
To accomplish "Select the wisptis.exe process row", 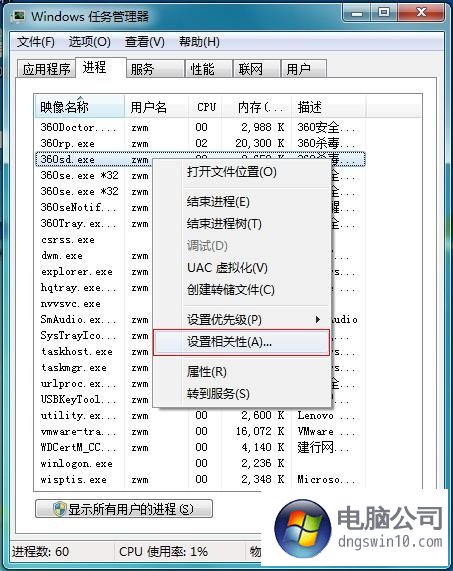I will click(200, 480).
